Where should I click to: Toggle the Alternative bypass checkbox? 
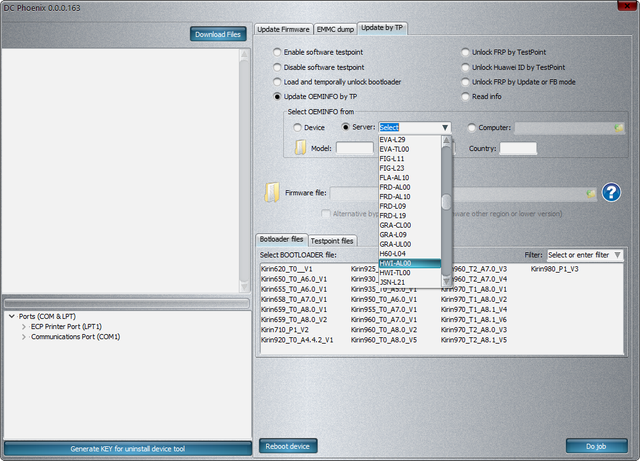(326, 214)
